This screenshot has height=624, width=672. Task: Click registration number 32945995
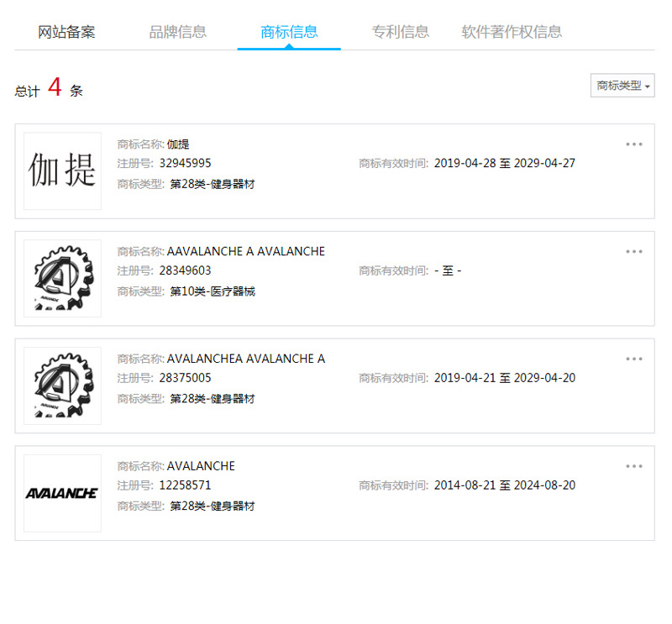[185, 164]
